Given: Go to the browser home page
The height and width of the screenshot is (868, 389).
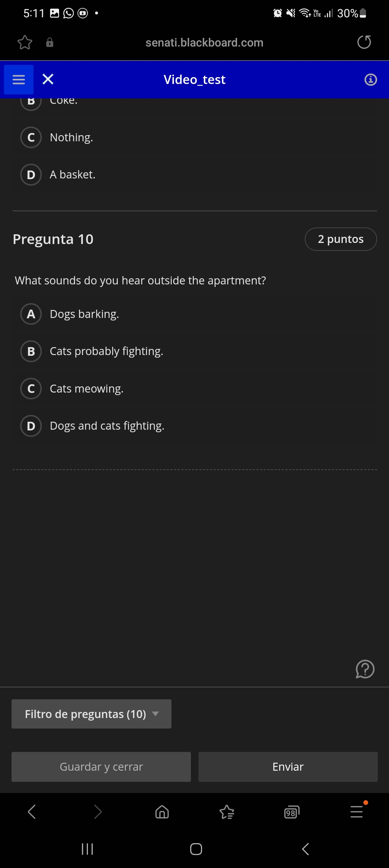Looking at the screenshot, I should point(161,812).
